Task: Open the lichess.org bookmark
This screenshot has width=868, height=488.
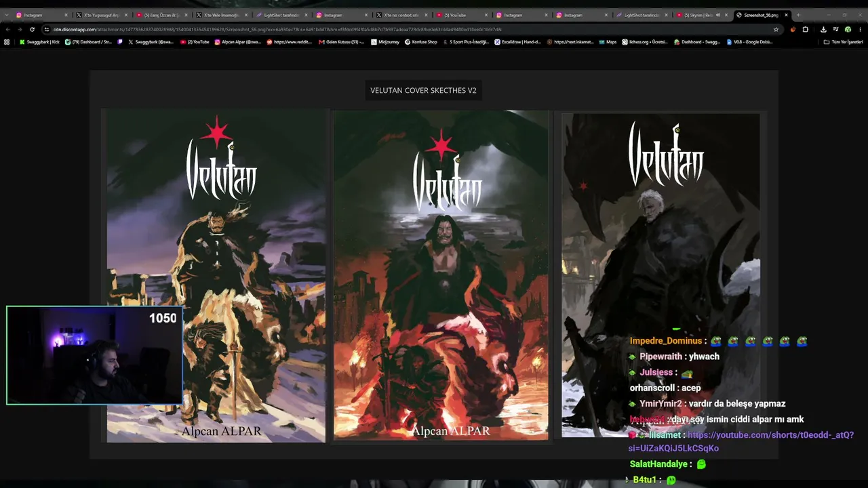Action: click(644, 42)
